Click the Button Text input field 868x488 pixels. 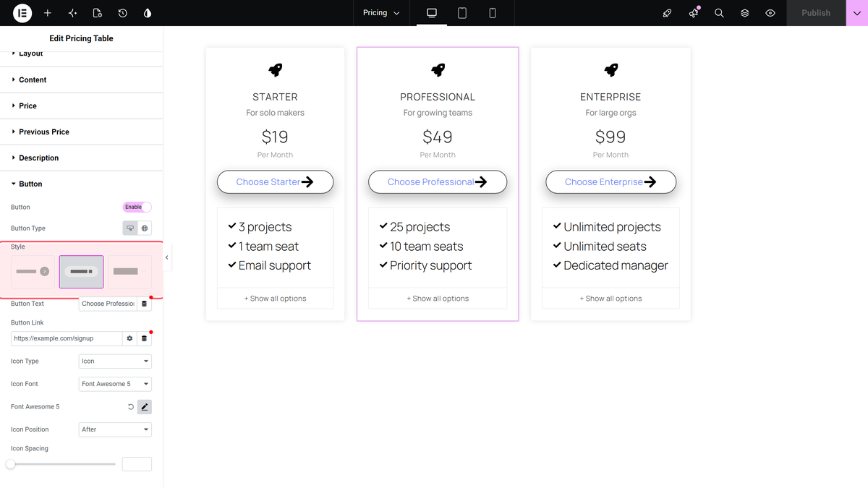pyautogui.click(x=107, y=304)
